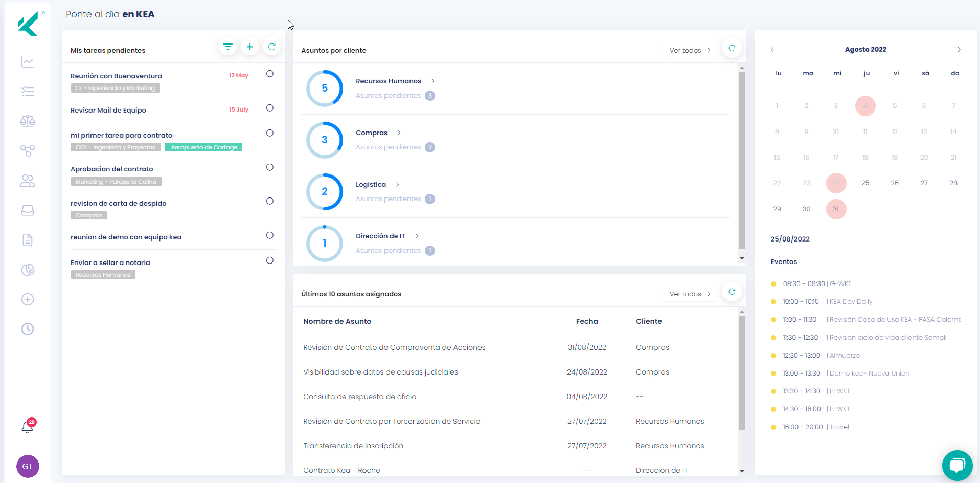Expand the Compras client chevron
The width and height of the screenshot is (980, 483).
[x=398, y=133]
